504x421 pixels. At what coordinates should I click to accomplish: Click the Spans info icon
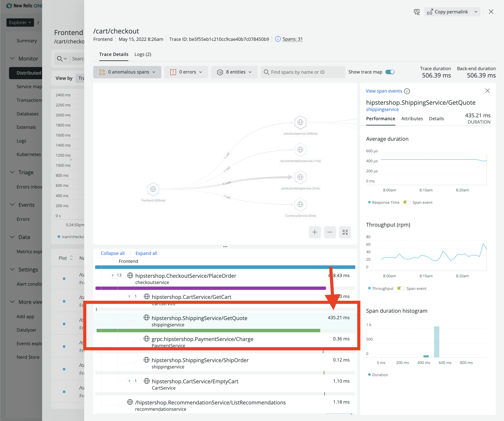278,39
